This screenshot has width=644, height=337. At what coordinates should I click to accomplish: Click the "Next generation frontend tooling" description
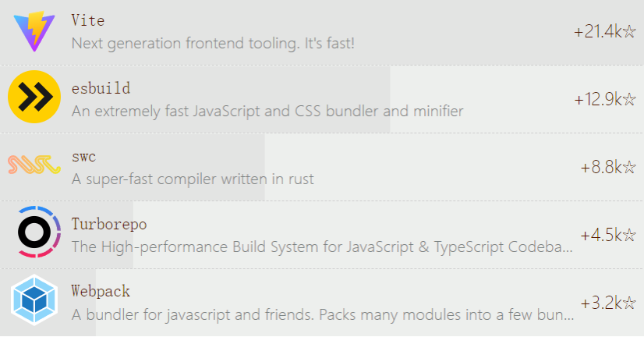click(x=213, y=43)
